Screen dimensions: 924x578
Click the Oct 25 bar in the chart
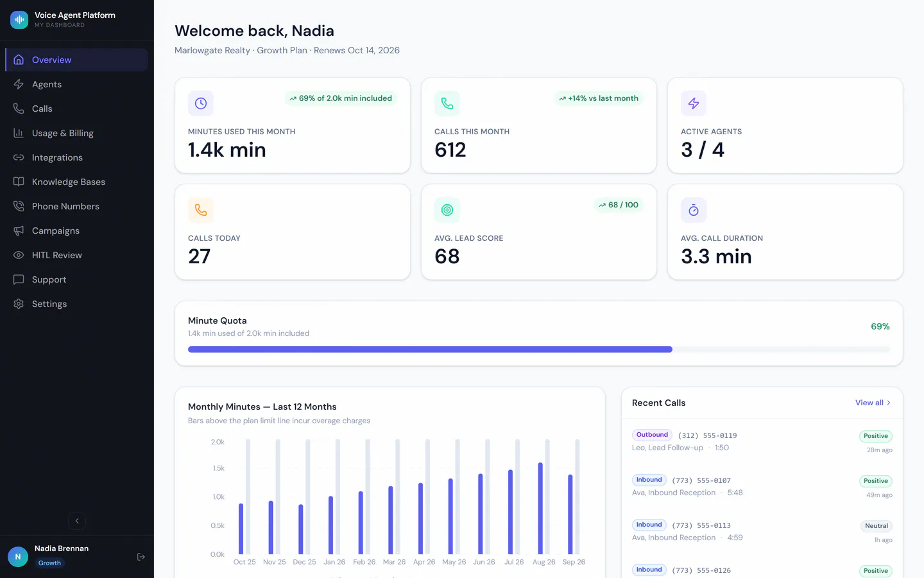[x=241, y=529]
